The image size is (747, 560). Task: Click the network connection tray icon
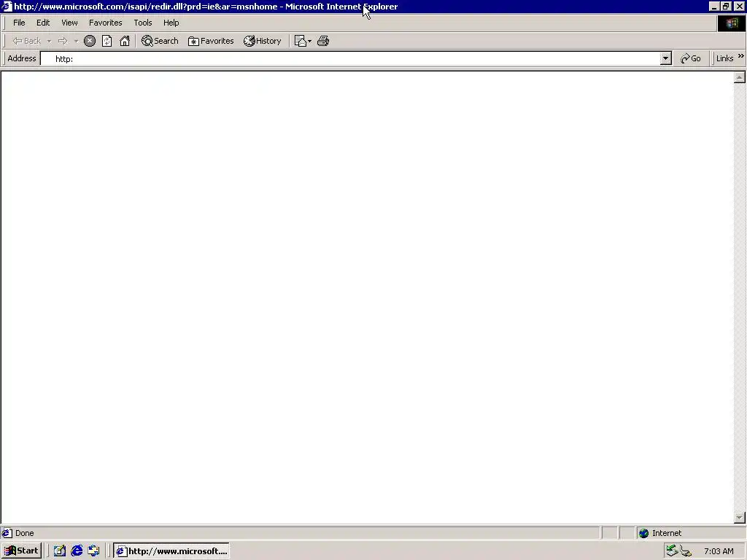tap(672, 551)
